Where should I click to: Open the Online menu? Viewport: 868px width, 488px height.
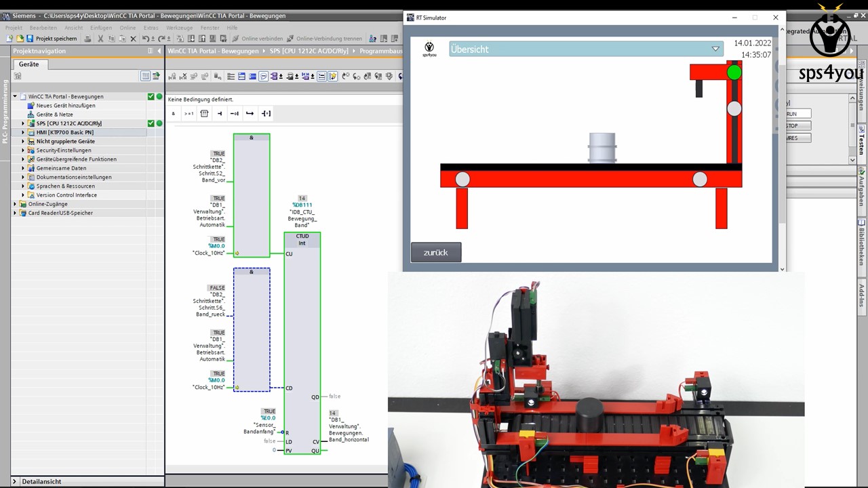point(127,28)
